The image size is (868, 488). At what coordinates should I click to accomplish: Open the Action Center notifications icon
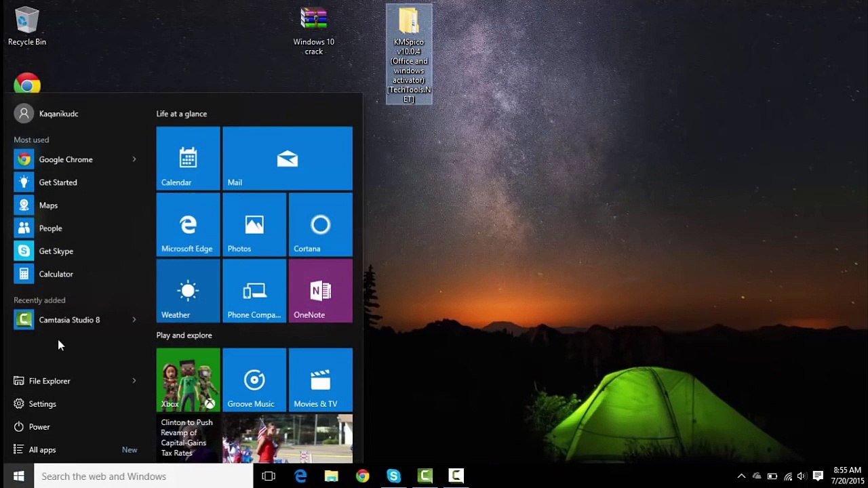818,476
